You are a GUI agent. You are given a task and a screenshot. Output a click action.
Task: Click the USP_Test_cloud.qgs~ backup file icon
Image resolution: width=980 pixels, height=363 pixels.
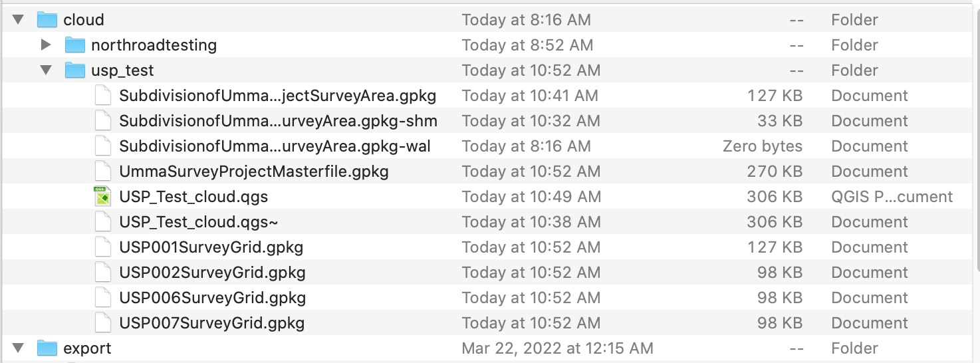click(102, 222)
